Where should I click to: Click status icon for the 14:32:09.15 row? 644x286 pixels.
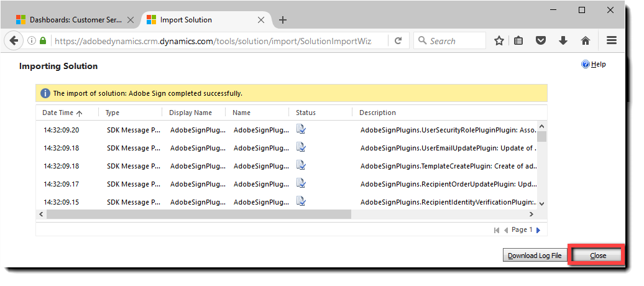[x=301, y=202]
